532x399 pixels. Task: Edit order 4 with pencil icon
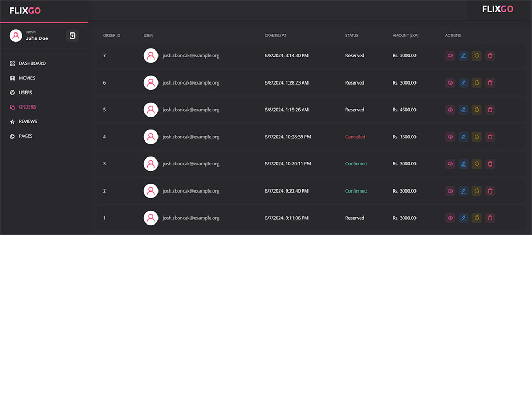point(463,137)
